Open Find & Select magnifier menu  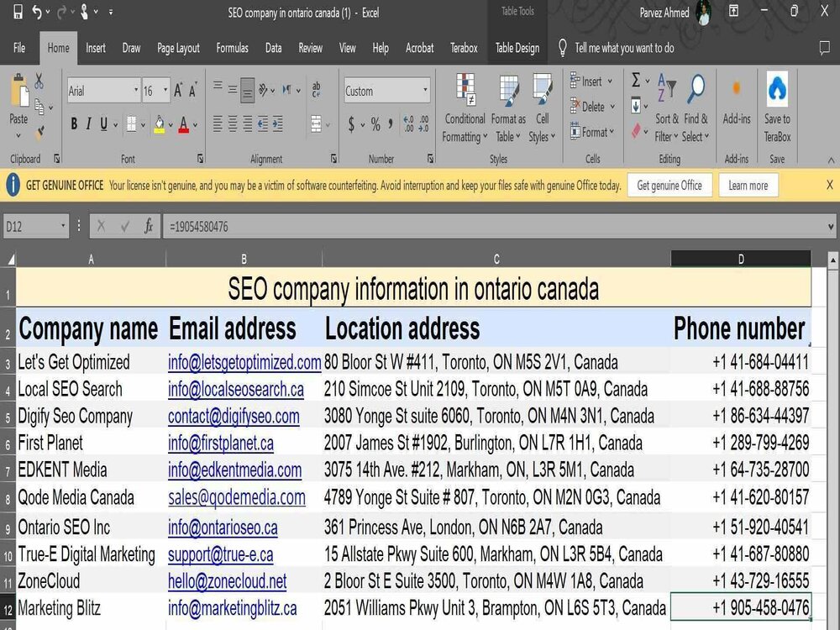696,108
